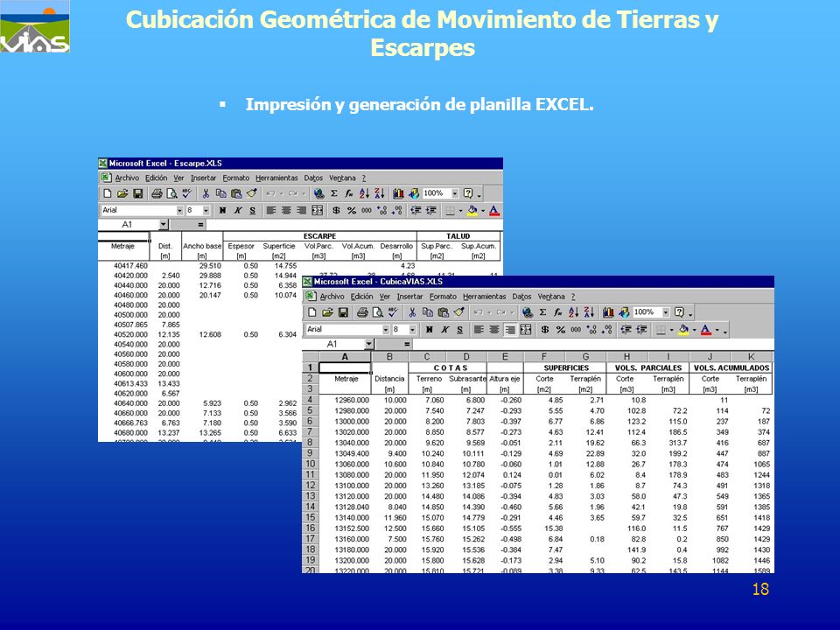Click font color A in CubicaVIAS.XLS window

706,330
